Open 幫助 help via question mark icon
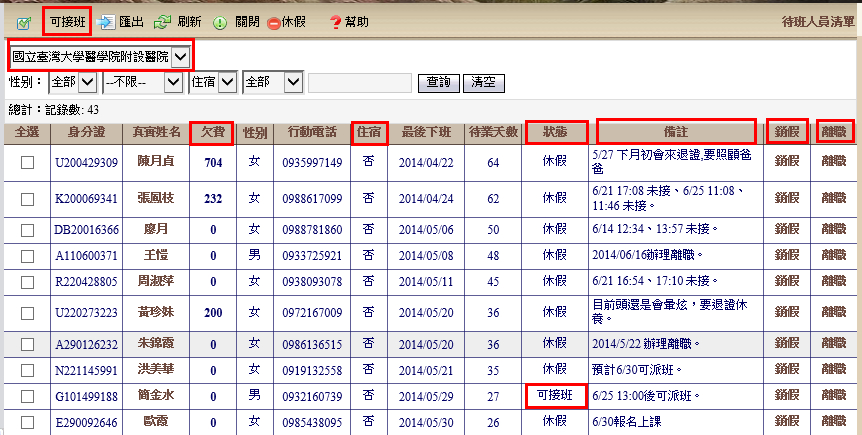Screen dimensions: 862x435 (x=335, y=22)
